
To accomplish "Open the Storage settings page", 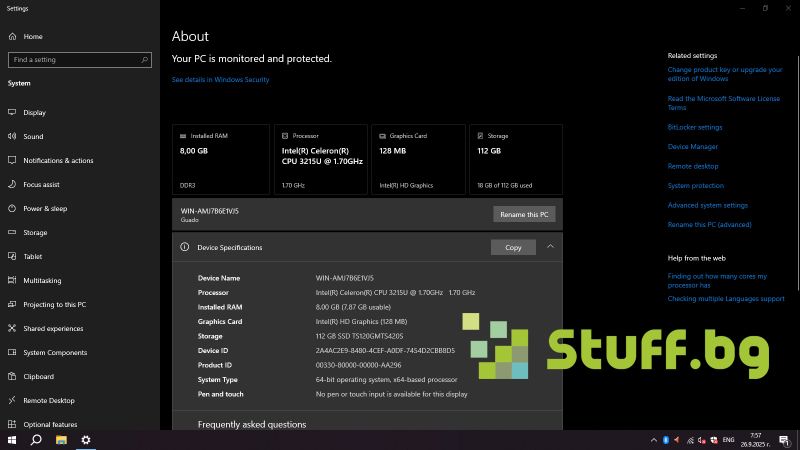I will (35, 233).
